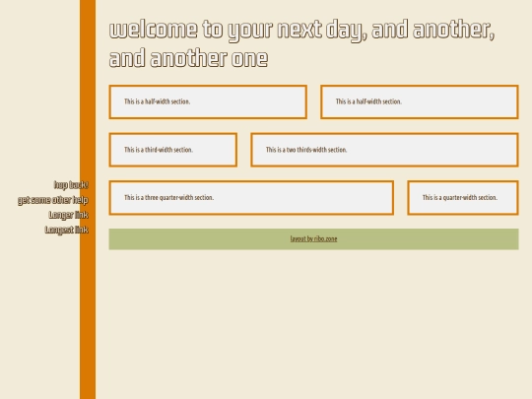Click the 'This is a quarter-width section.' text
This screenshot has height=399, width=532.
point(460,197)
